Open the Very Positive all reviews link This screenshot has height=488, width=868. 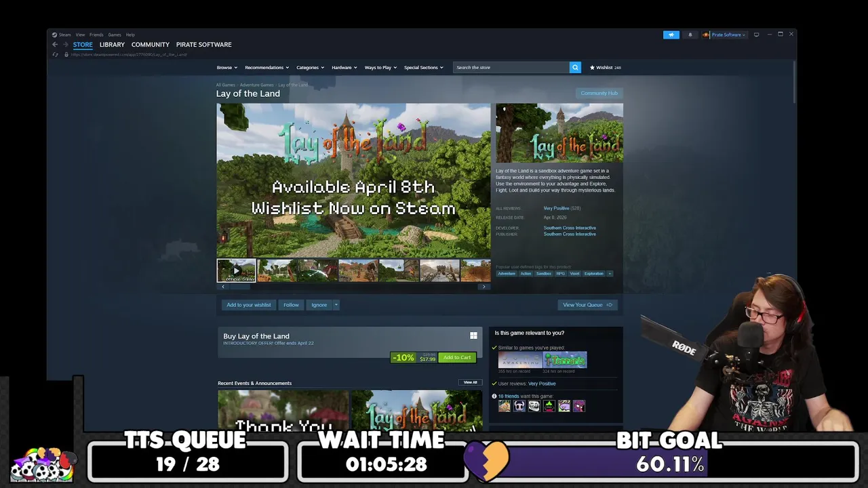556,208
